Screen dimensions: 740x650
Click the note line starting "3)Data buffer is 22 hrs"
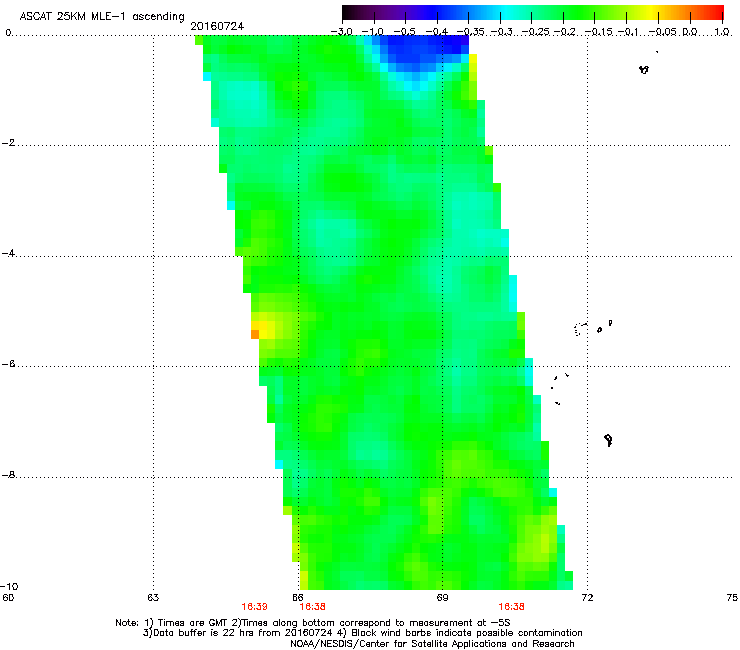(362, 633)
